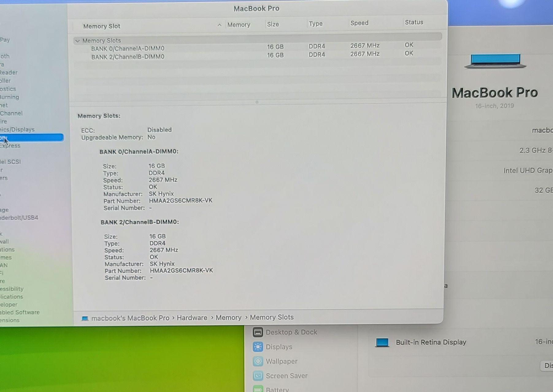Select the Screen Saver icon
This screenshot has height=392, width=553.
click(258, 376)
